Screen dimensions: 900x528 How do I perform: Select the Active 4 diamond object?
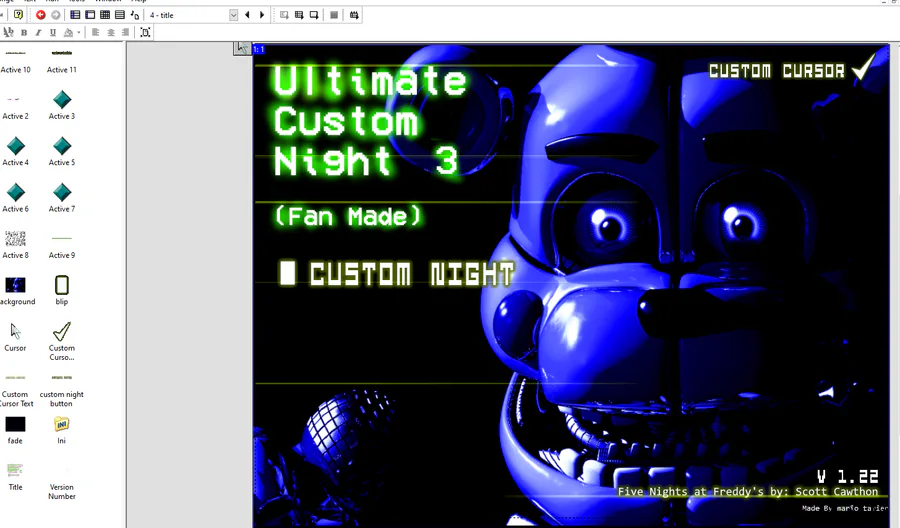15,146
